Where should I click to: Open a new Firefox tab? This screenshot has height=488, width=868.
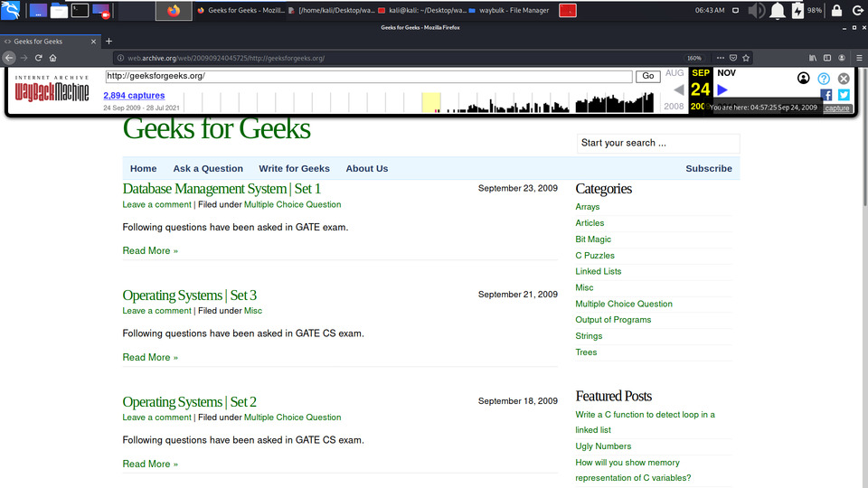point(108,41)
